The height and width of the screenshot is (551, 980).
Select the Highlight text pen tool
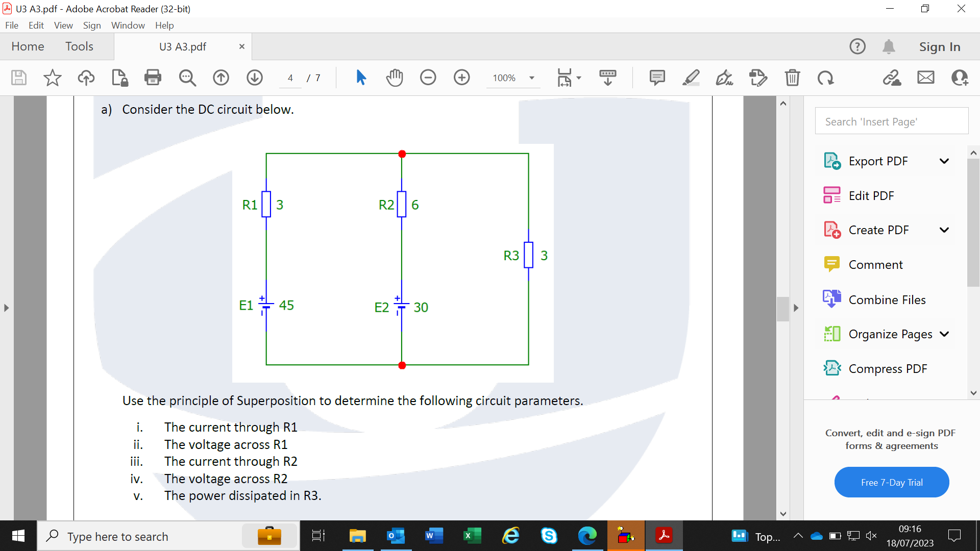point(691,78)
